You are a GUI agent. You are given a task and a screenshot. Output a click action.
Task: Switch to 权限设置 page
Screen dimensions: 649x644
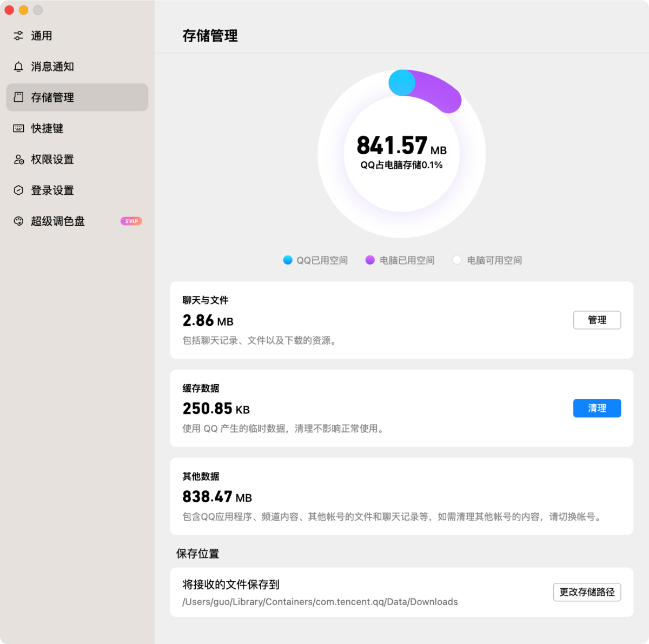click(77, 159)
